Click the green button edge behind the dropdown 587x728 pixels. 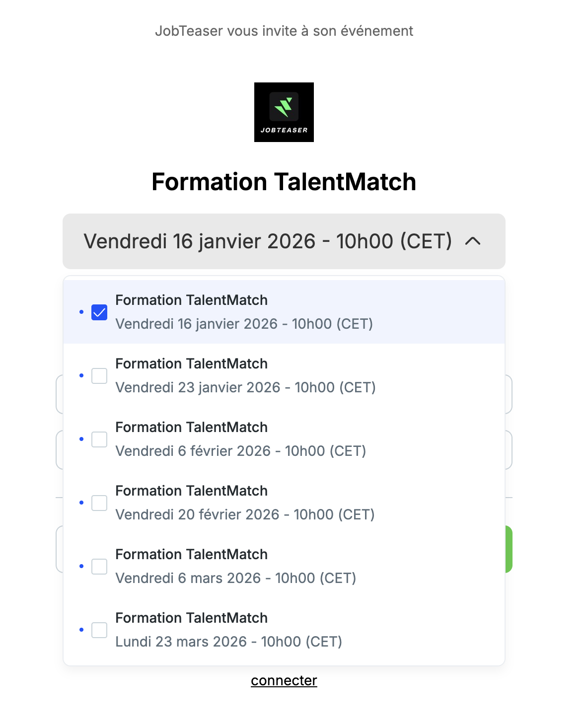click(x=509, y=549)
